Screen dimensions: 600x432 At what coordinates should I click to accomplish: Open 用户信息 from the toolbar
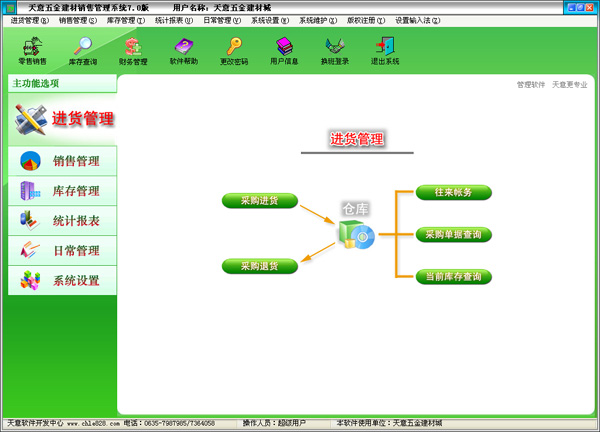(284, 49)
